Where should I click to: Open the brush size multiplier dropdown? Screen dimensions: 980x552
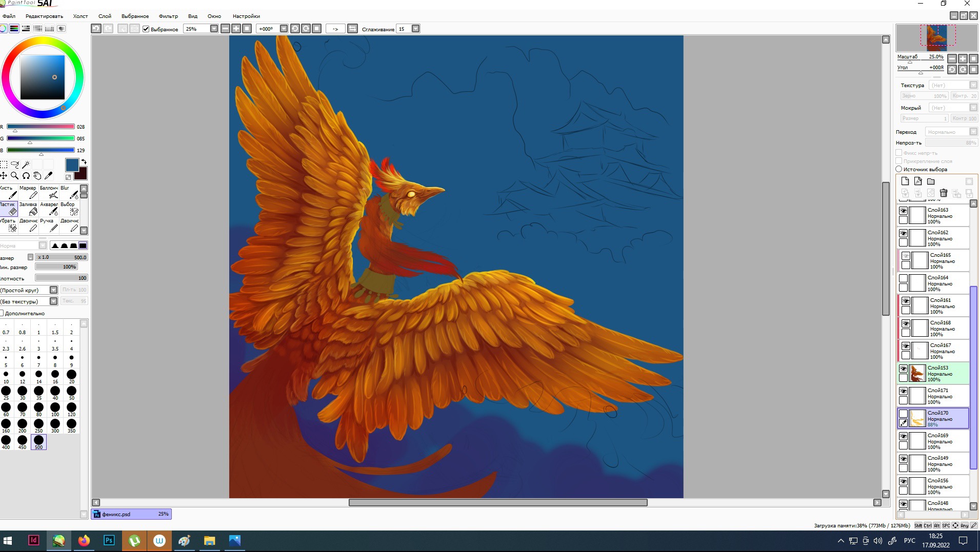(x=31, y=257)
